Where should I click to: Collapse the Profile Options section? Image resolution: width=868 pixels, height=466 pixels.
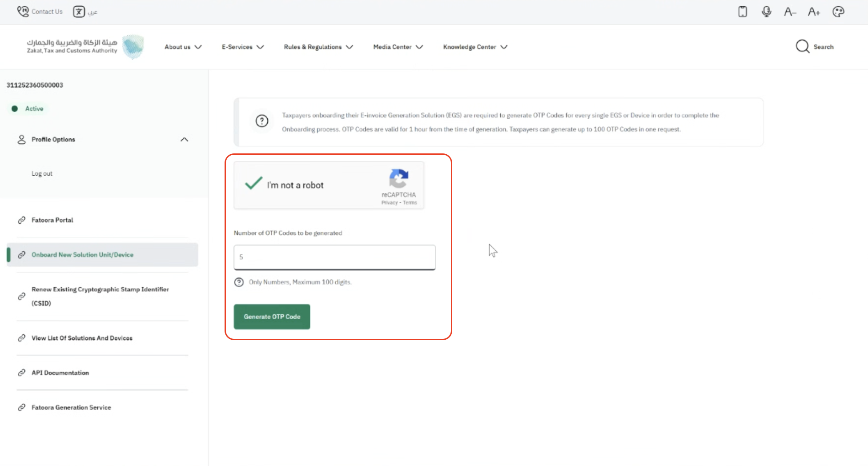[184, 139]
